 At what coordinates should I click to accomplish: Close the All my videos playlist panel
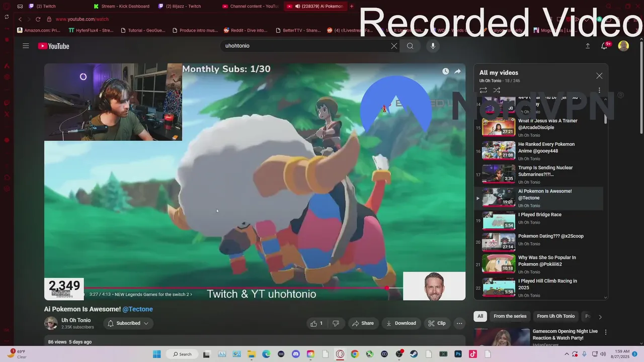point(599,75)
